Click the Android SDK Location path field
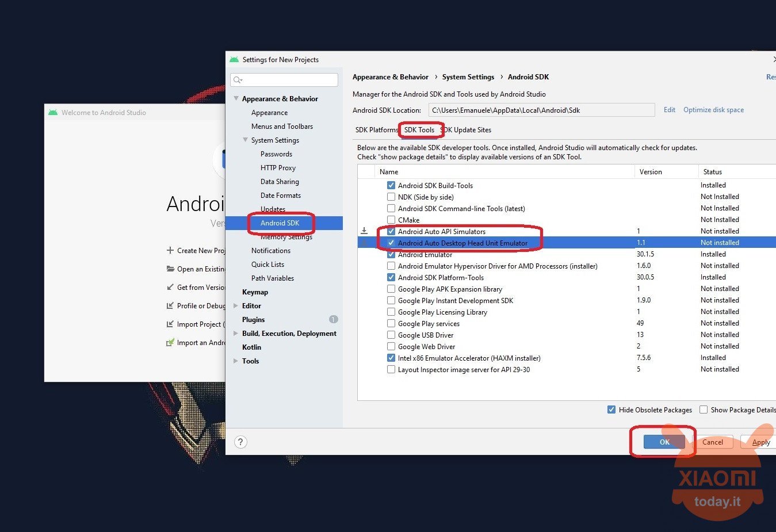This screenshot has width=776, height=532. click(x=541, y=110)
